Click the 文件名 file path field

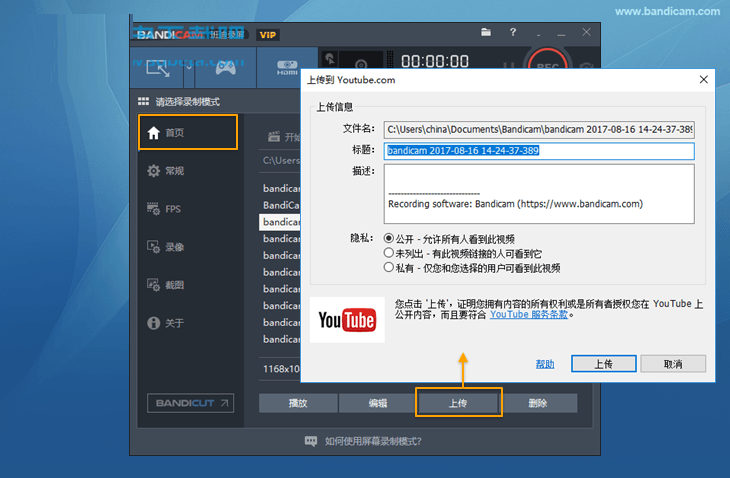tap(539, 129)
